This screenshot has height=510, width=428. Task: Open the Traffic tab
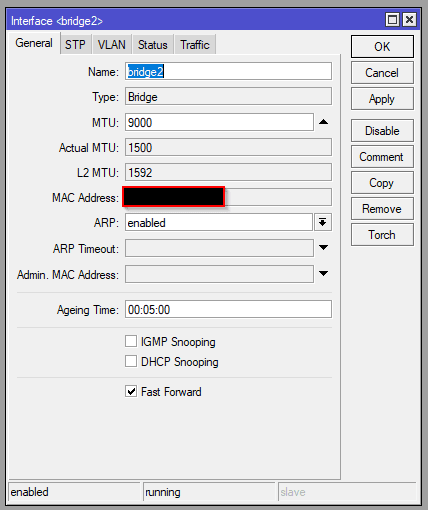pos(195,44)
